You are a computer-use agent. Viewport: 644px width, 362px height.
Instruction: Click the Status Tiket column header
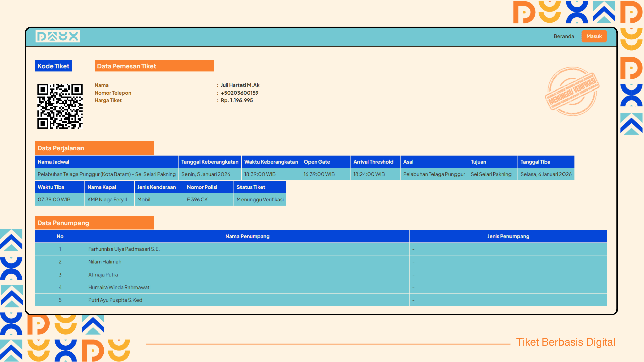(x=260, y=187)
